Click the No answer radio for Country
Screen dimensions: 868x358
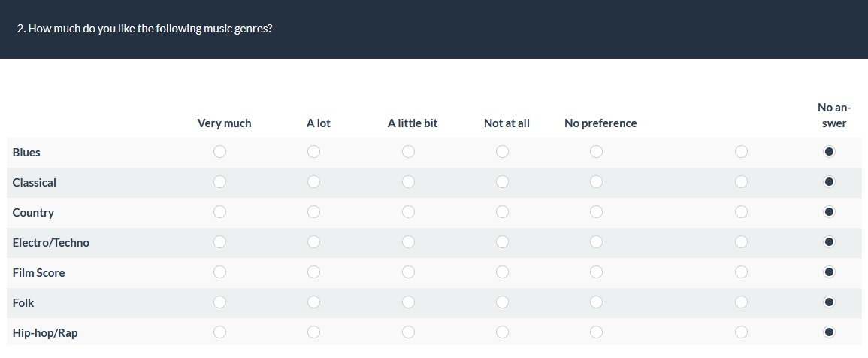coord(829,212)
